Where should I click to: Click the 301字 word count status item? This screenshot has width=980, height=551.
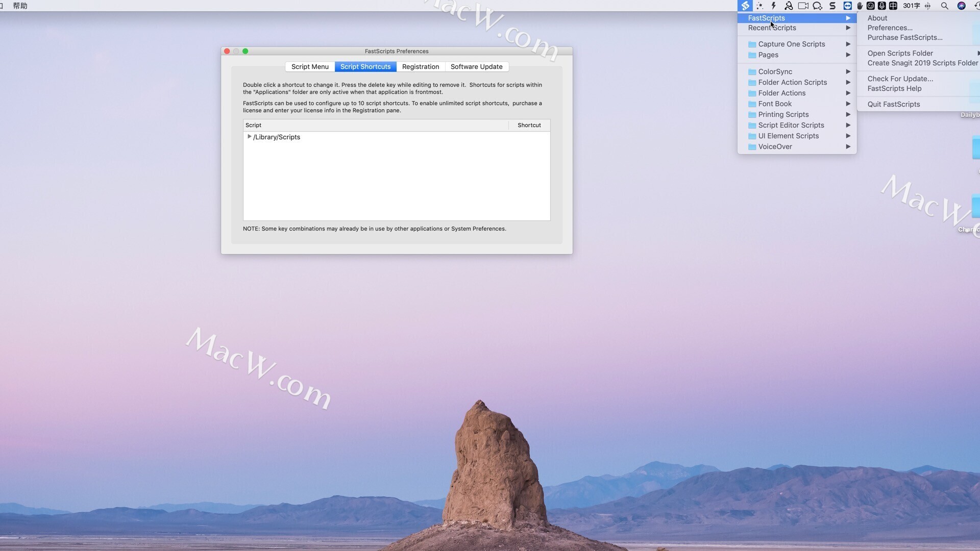[x=912, y=6]
